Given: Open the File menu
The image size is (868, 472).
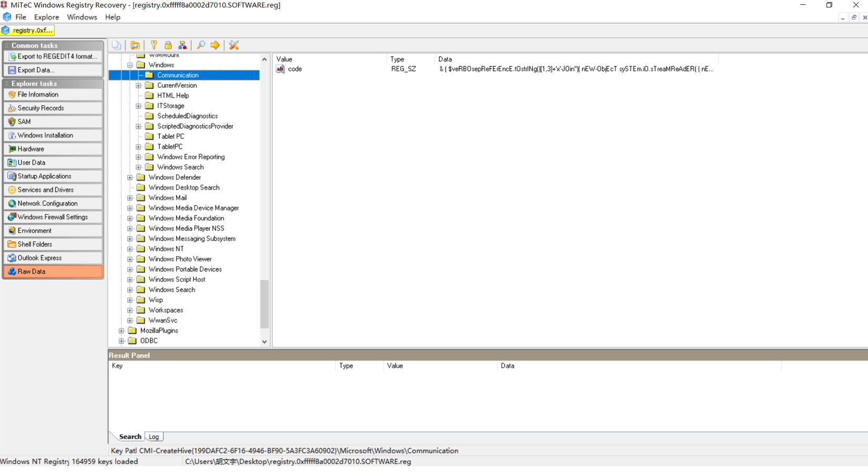Looking at the screenshot, I should 21,17.
